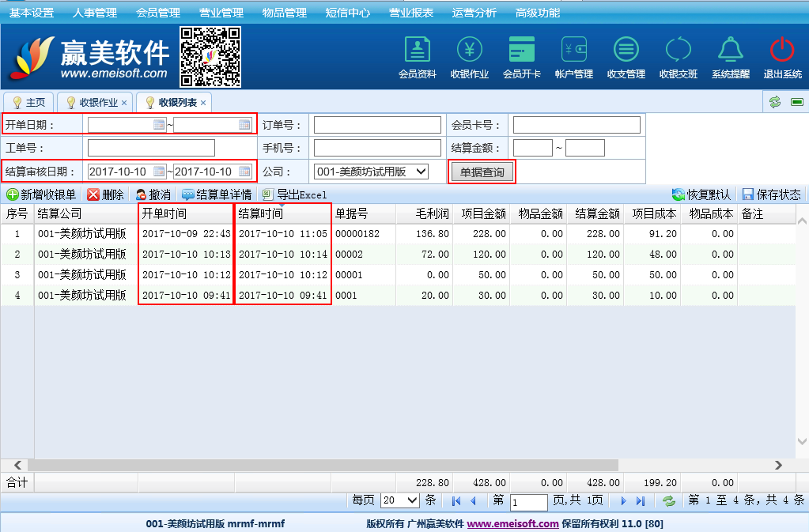Viewport: 809px width, 532px height.
Task: Click the 会员卡号 input field
Action: click(577, 125)
